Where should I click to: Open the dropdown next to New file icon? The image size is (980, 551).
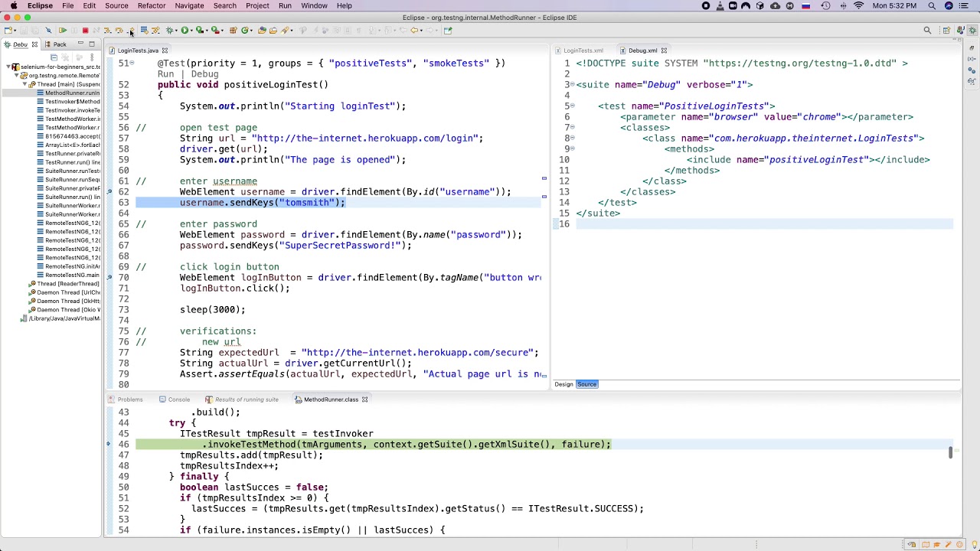(x=15, y=31)
